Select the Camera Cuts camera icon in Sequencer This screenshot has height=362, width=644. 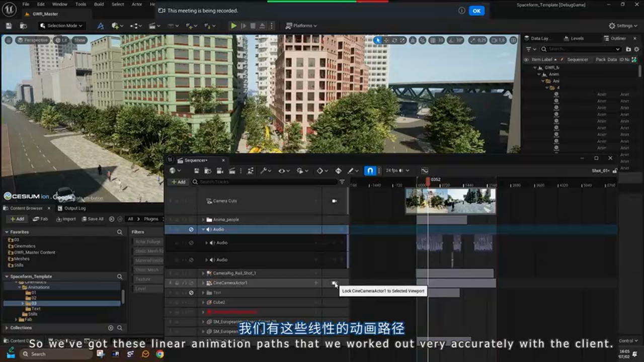[x=334, y=201]
